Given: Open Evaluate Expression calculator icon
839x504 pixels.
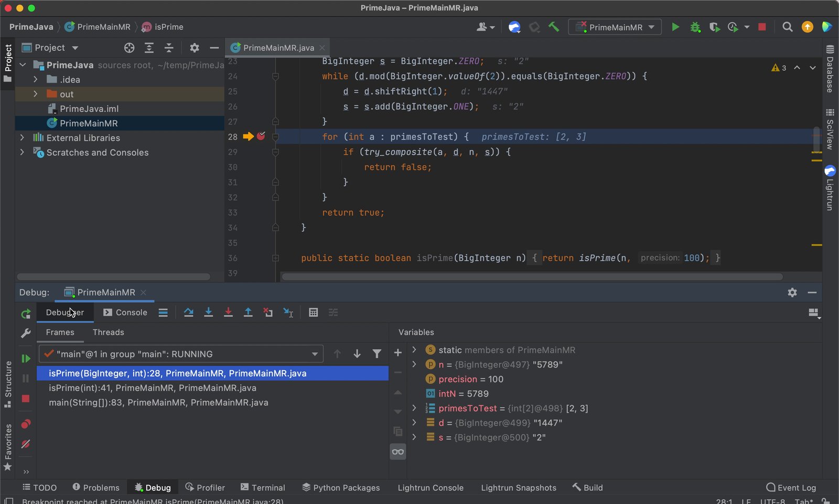Looking at the screenshot, I should (x=314, y=313).
